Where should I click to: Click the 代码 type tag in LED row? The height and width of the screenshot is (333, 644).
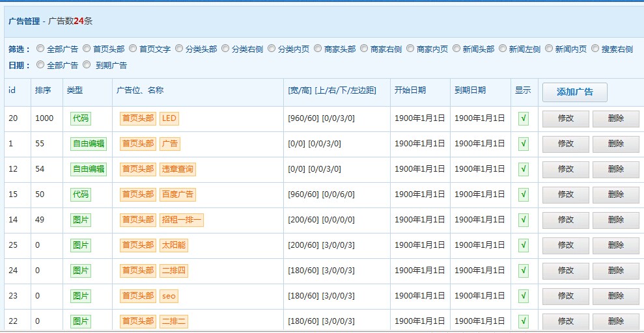click(x=80, y=118)
